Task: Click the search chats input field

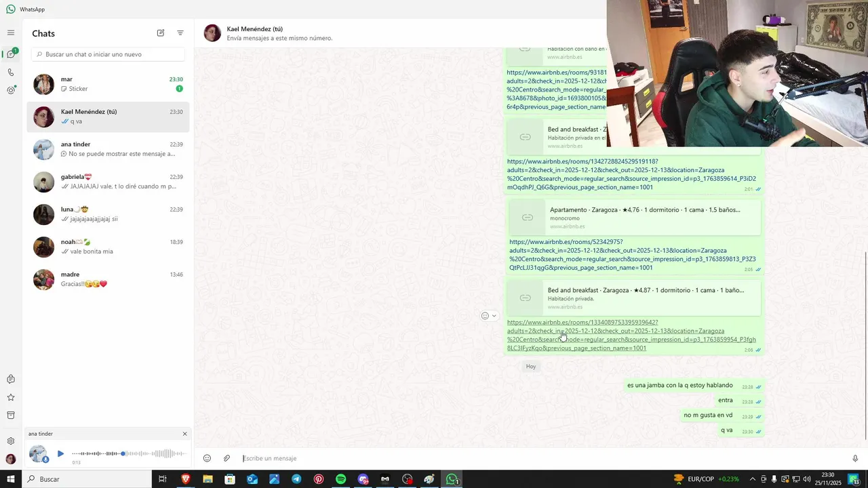Action: 108,54
